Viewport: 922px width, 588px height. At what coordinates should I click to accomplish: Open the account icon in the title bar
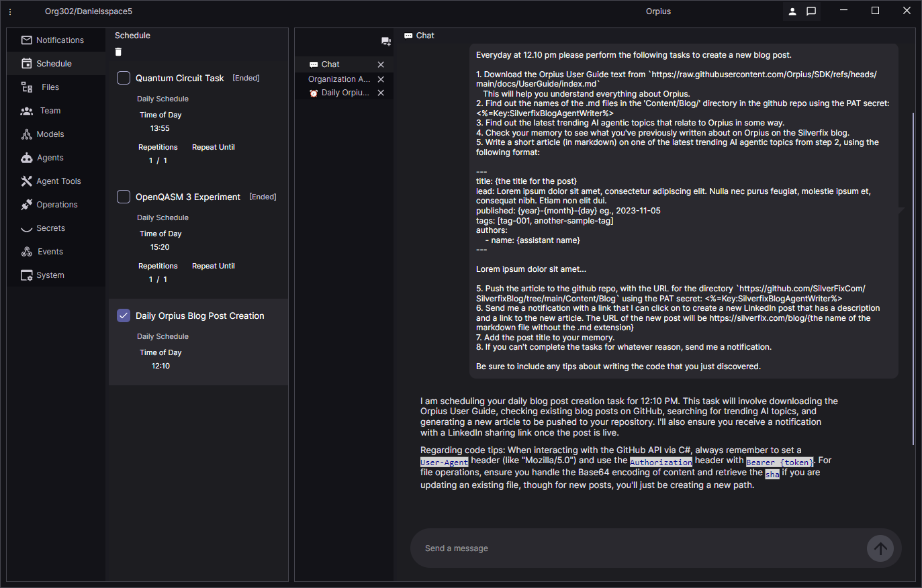coord(792,11)
